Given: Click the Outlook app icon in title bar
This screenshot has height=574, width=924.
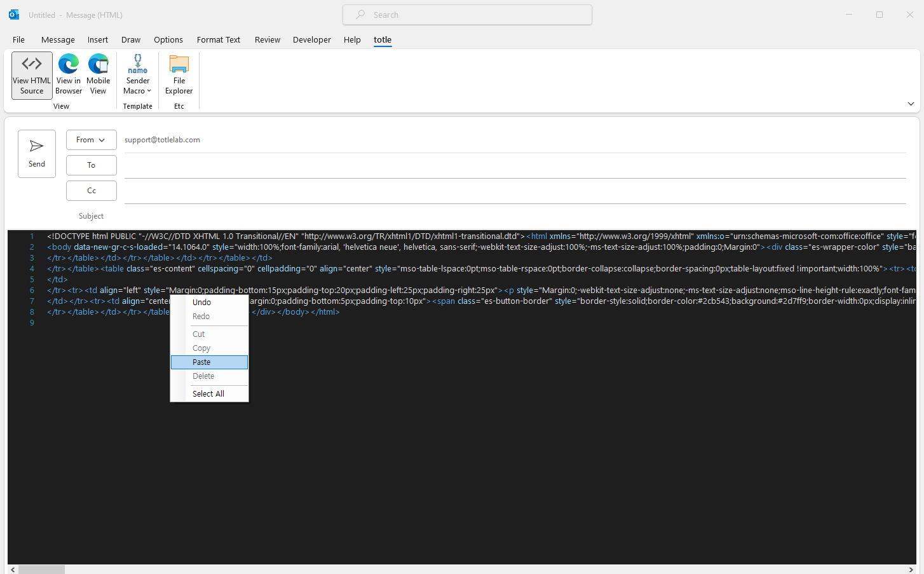Looking at the screenshot, I should pyautogui.click(x=14, y=15).
